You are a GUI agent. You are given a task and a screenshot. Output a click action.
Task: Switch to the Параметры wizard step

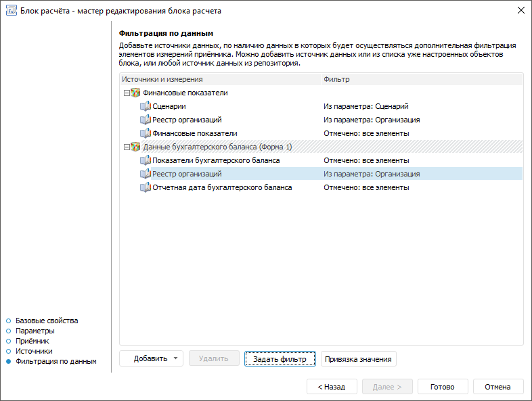pos(35,331)
